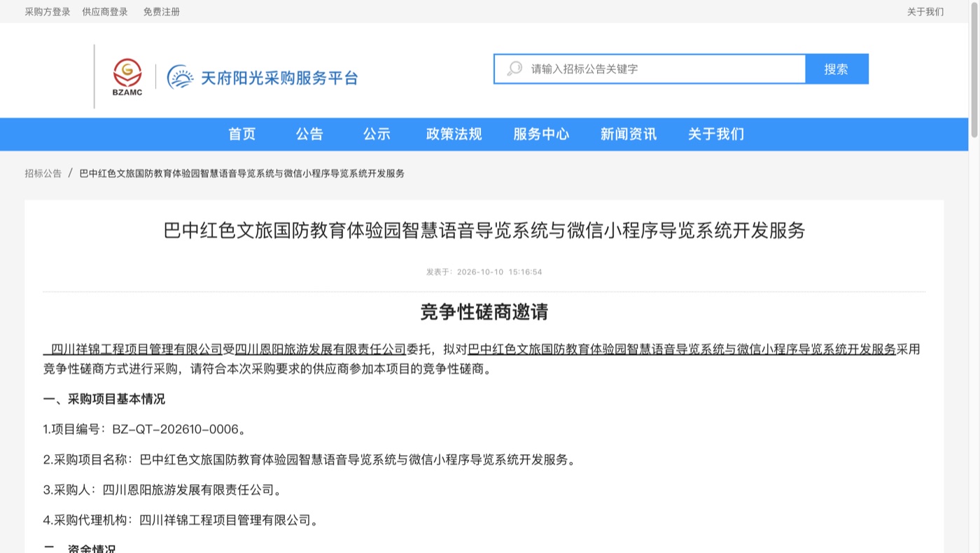Focus the 请输入招标公告关键字 search field
Screen dimensions: 980x553
[650, 69]
